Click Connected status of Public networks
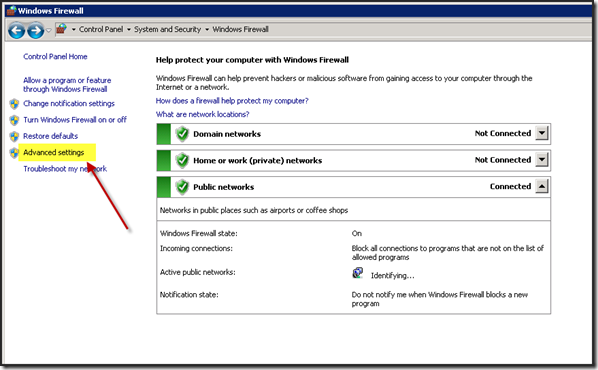The width and height of the screenshot is (598, 370). pos(510,186)
